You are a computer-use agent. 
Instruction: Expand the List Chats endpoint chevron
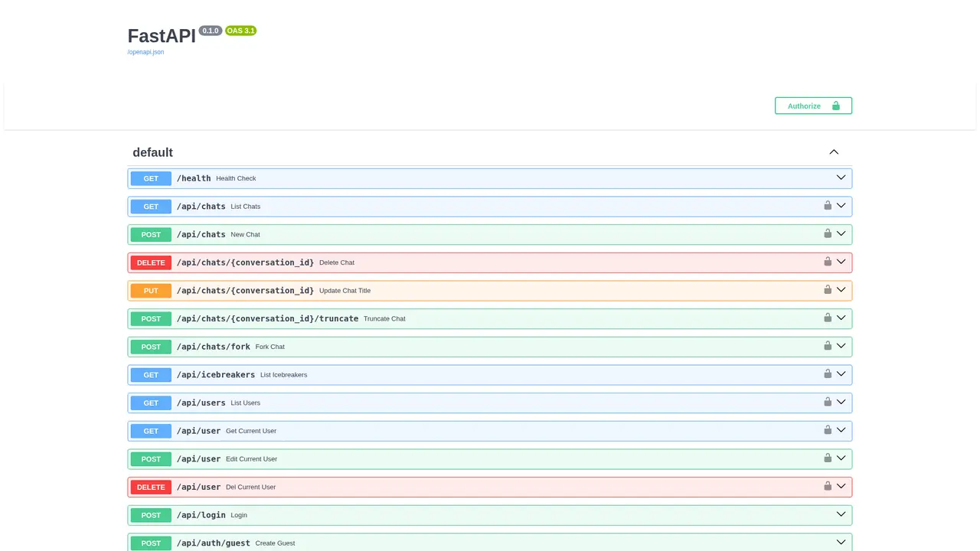[x=841, y=206]
